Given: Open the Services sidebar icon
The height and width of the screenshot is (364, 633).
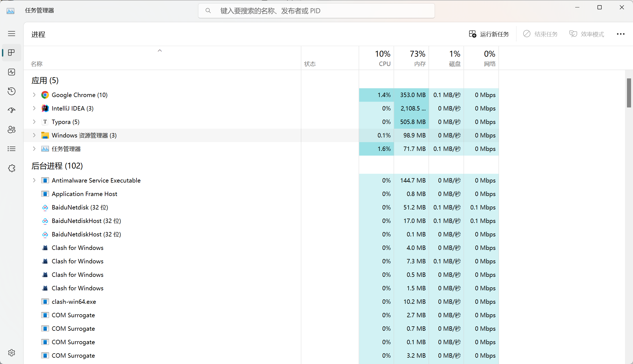Looking at the screenshot, I should pyautogui.click(x=12, y=168).
